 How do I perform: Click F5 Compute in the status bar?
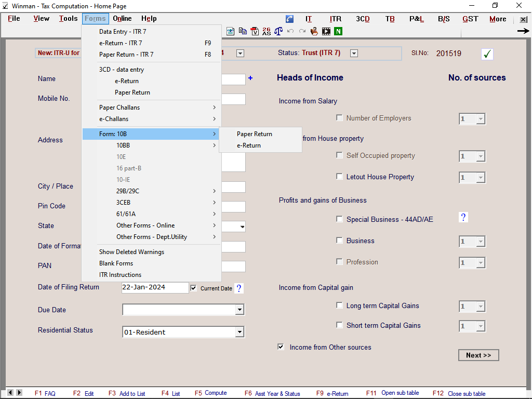[x=211, y=393]
